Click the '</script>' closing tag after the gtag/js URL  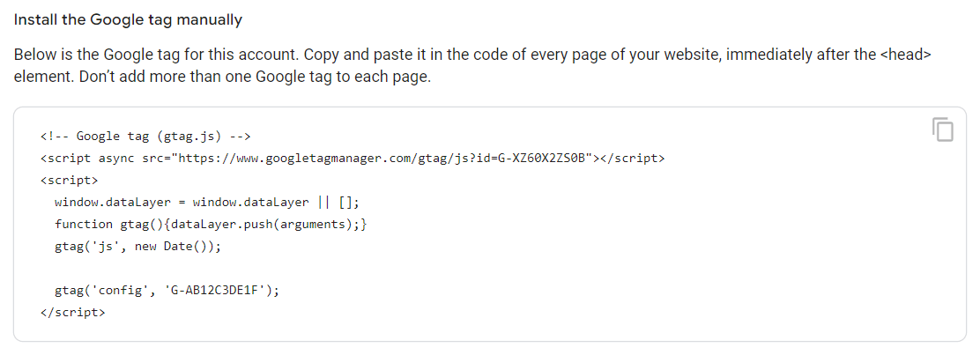pyautogui.click(x=632, y=159)
